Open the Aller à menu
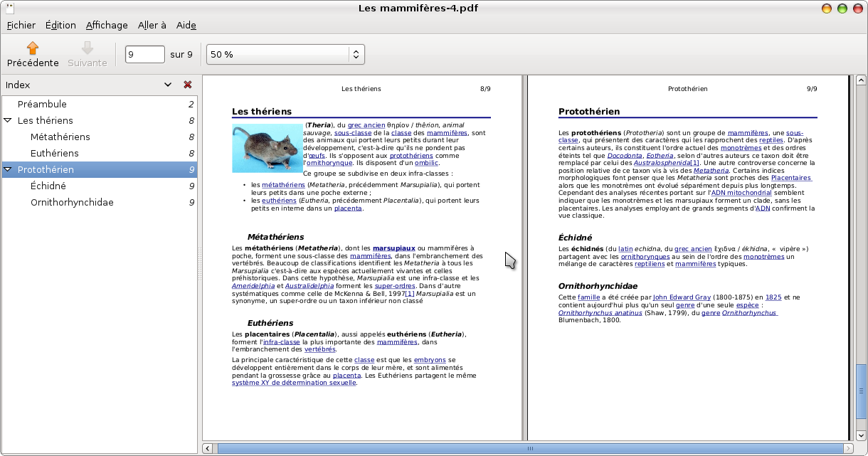This screenshot has height=456, width=868. [x=152, y=25]
